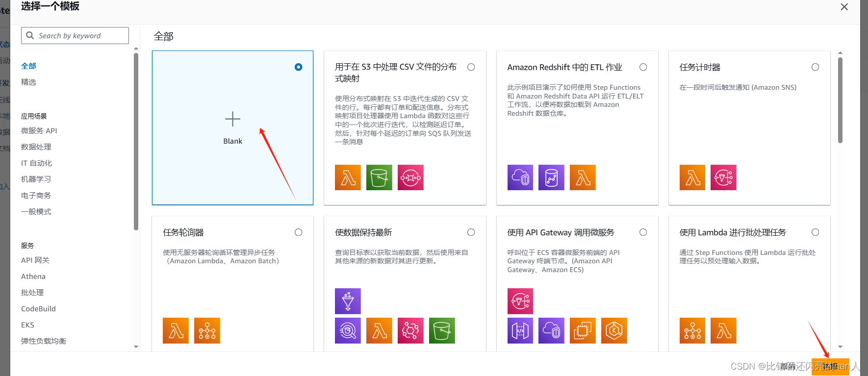Click the 取消 cancel button
Screen dimensions: 868x376
pos(789,366)
